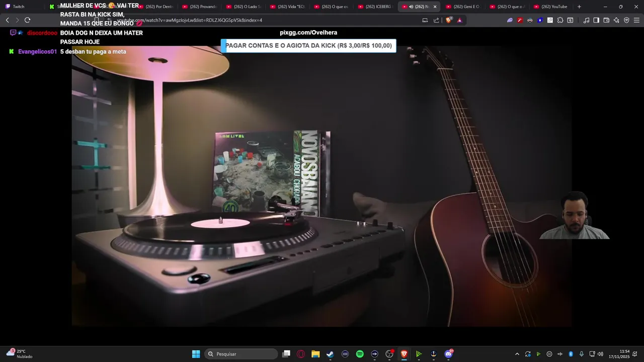644x362 pixels.
Task: Switch to the '(262) O Lado' tab
Action: [244, 7]
